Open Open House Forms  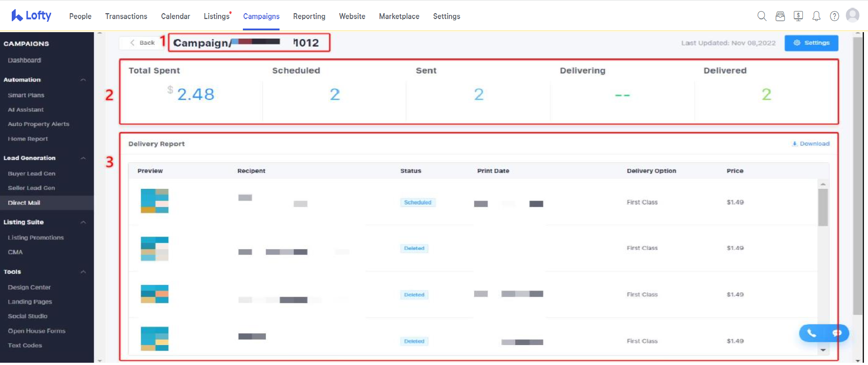tap(37, 331)
